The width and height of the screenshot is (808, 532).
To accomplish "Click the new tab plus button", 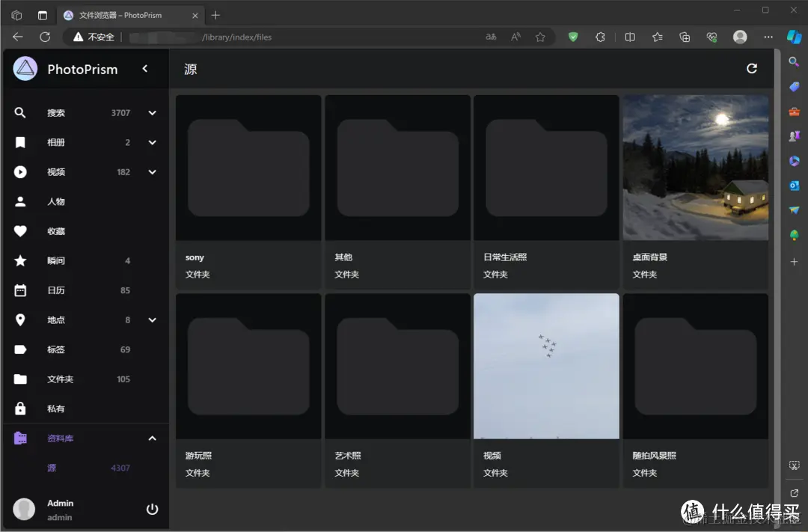I will (215, 14).
